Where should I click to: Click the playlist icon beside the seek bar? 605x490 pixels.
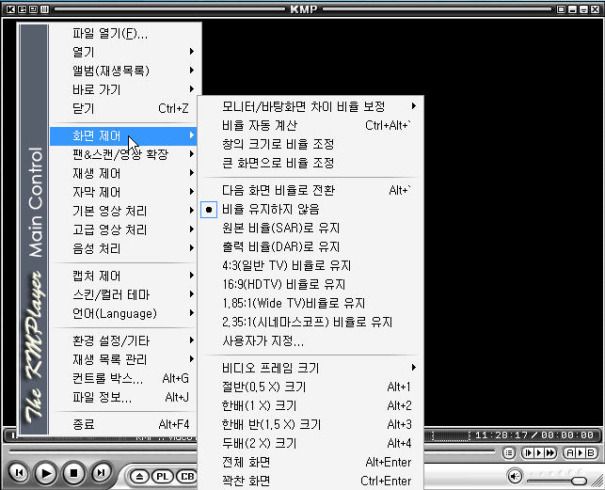[509, 453]
